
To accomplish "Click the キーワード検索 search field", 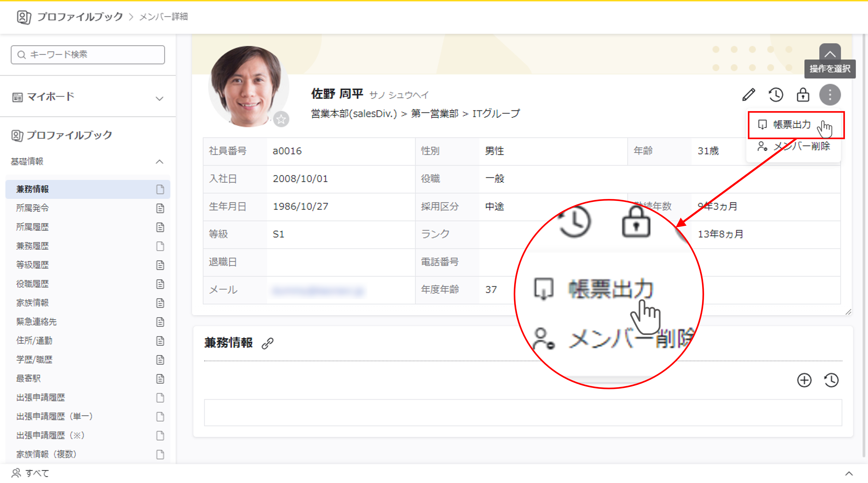I will click(88, 55).
